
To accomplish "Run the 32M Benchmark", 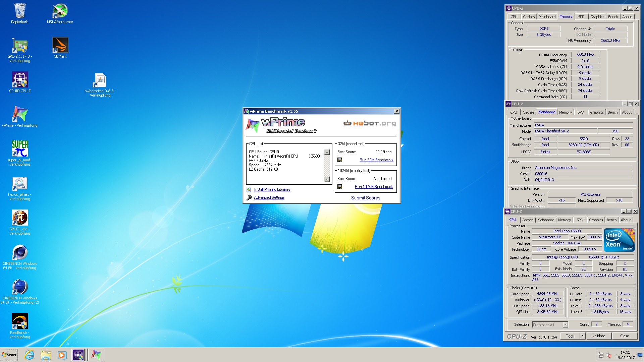I will [x=376, y=160].
